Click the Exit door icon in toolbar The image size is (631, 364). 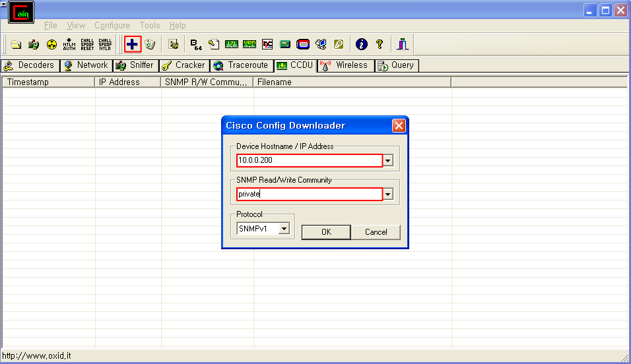point(403,44)
